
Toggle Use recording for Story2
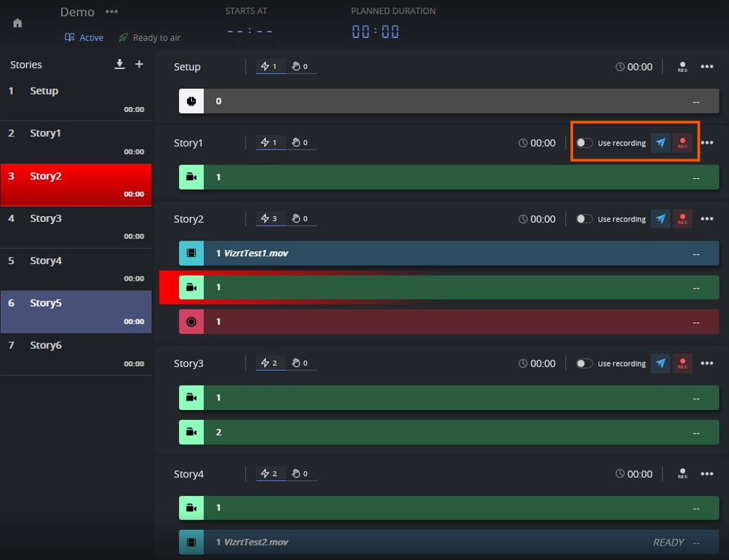585,219
